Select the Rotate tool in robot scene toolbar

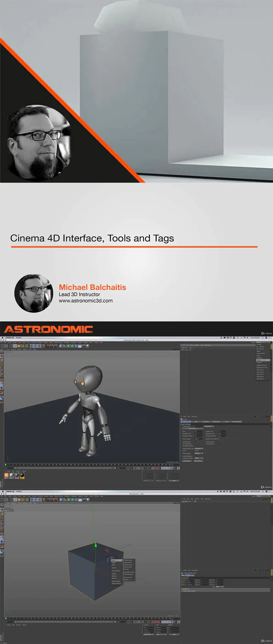click(x=23, y=346)
